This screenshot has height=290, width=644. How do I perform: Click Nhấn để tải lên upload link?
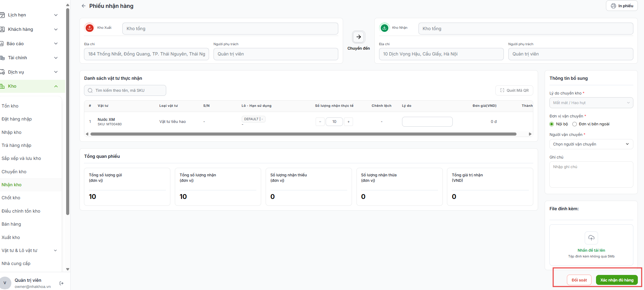click(x=591, y=250)
